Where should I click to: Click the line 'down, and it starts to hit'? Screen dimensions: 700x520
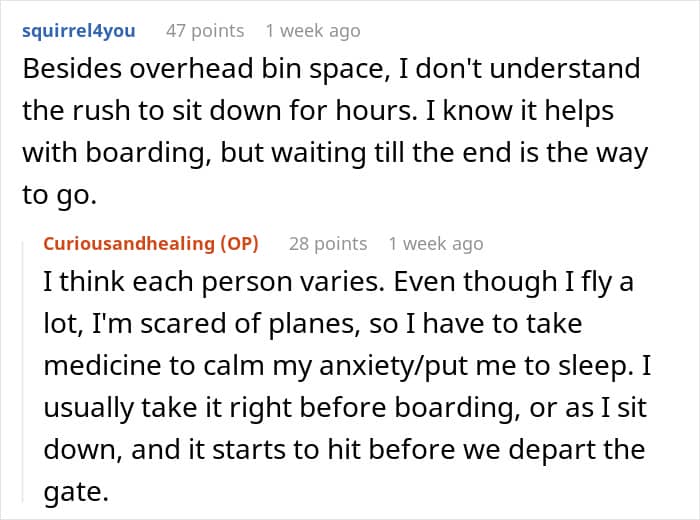pyautogui.click(x=344, y=449)
